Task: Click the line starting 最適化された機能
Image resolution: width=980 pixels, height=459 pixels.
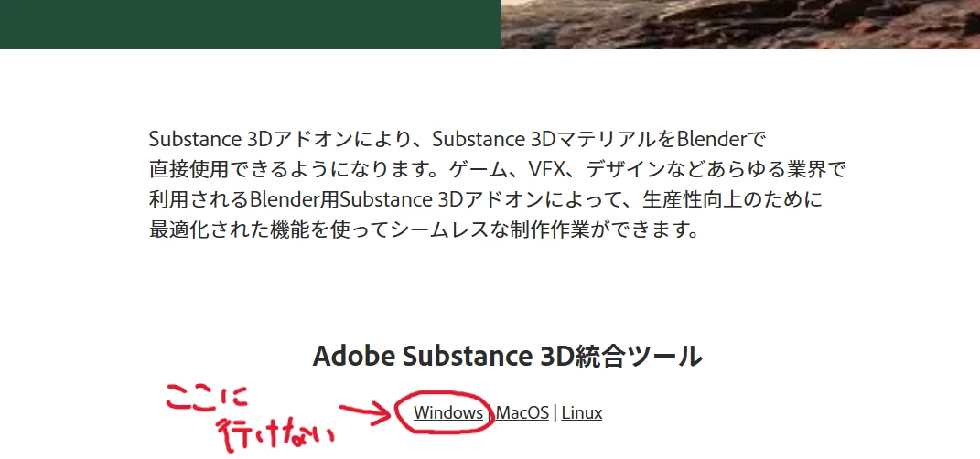Action: pos(423,229)
